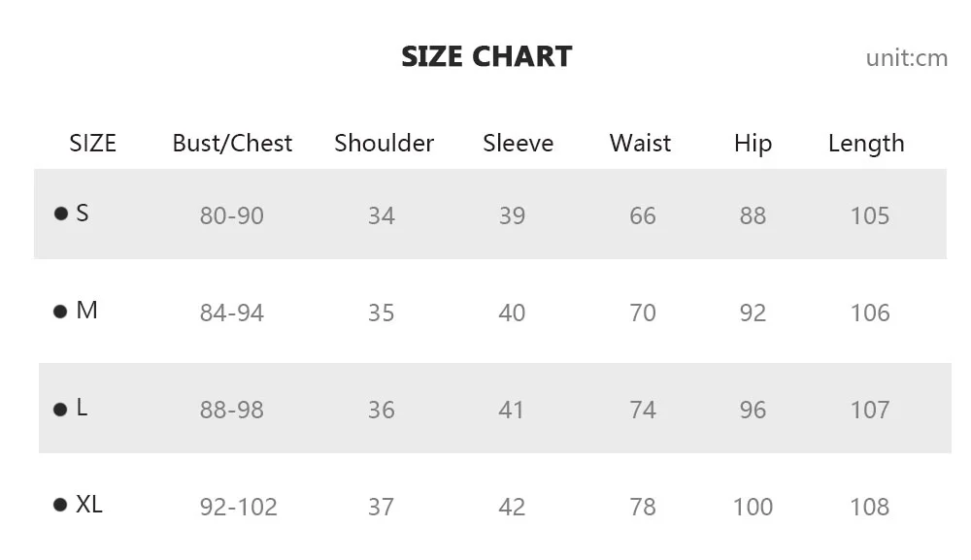Click the bullet dot beside size XL
971x560 pixels.
tap(60, 505)
